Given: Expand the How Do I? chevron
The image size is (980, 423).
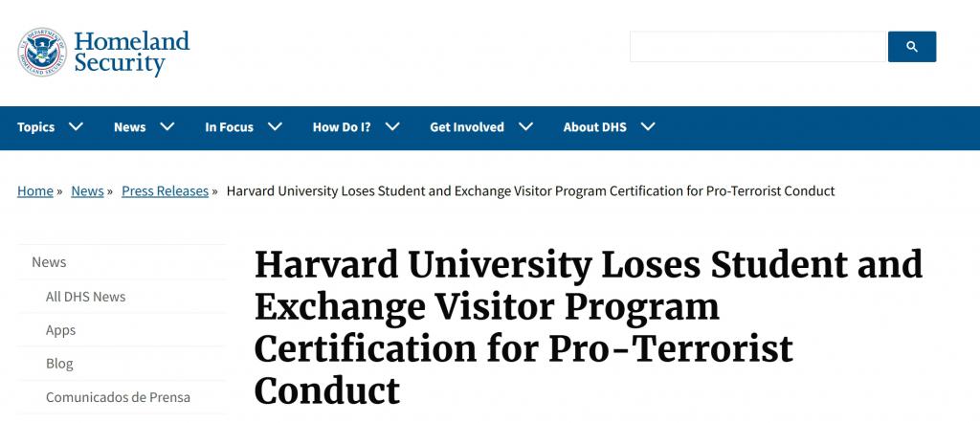Looking at the screenshot, I should point(392,127).
